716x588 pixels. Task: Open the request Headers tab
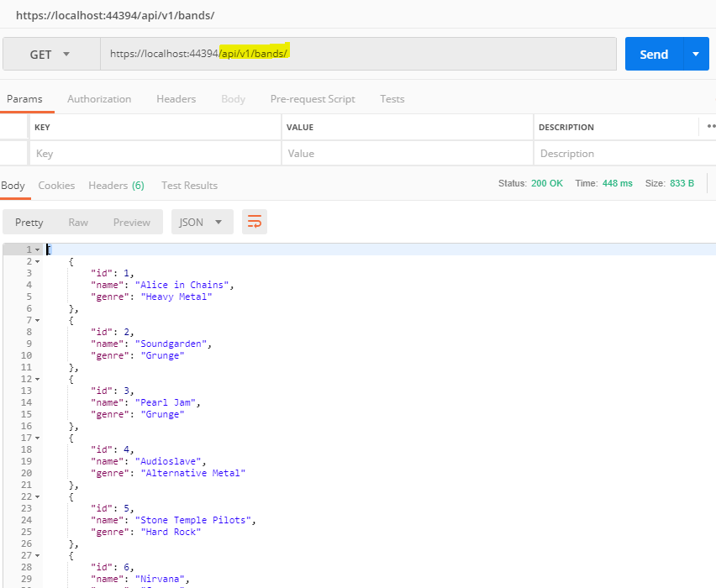(x=176, y=99)
